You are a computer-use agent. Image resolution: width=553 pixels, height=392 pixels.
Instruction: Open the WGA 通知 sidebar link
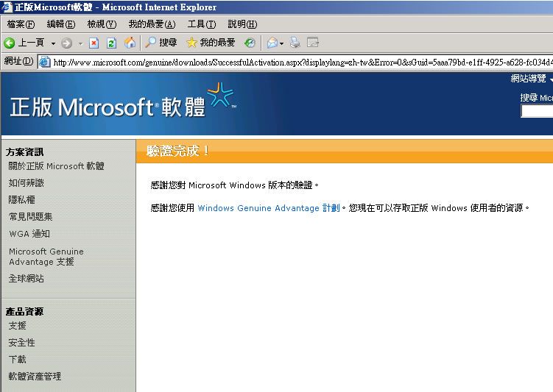(29, 234)
